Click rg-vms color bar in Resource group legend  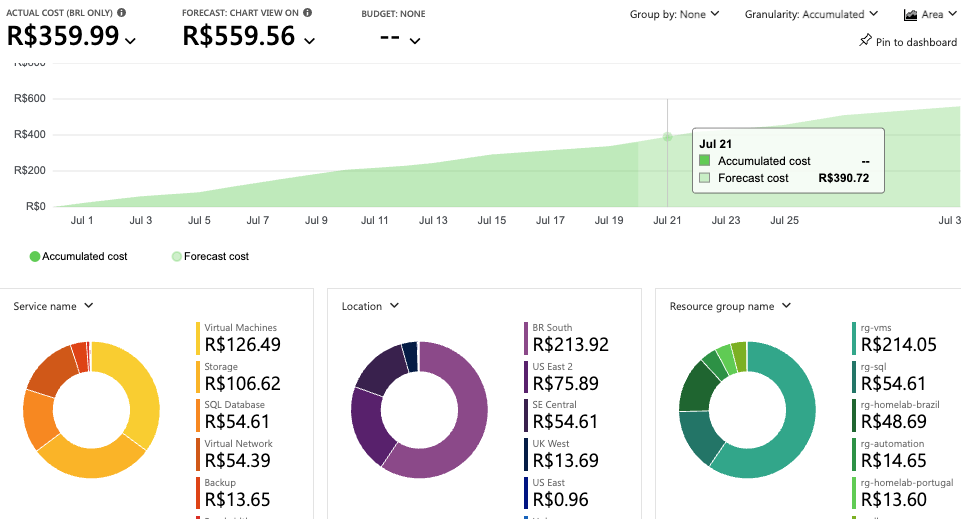tap(854, 338)
